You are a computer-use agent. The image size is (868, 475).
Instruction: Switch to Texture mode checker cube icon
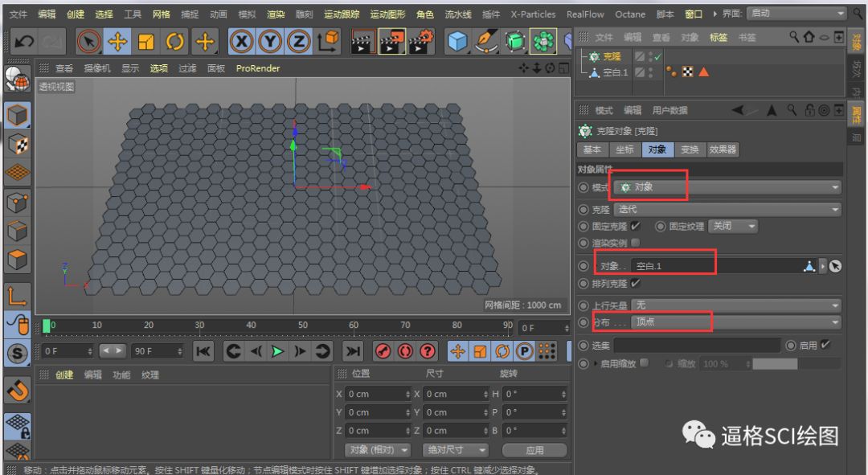point(17,145)
